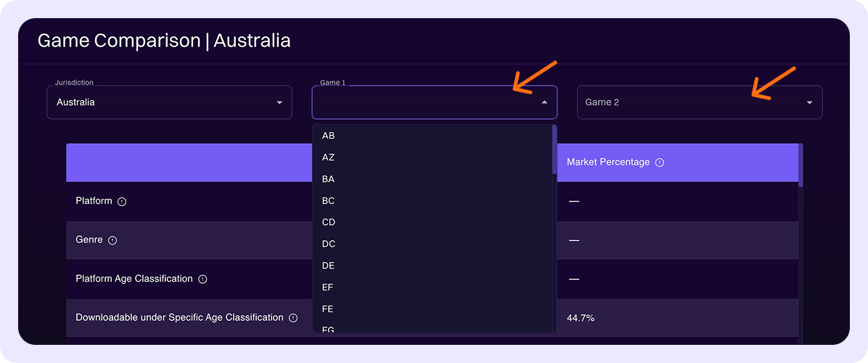Select the FE game option
Screen dimensions: 868x363
pyautogui.click(x=329, y=309)
